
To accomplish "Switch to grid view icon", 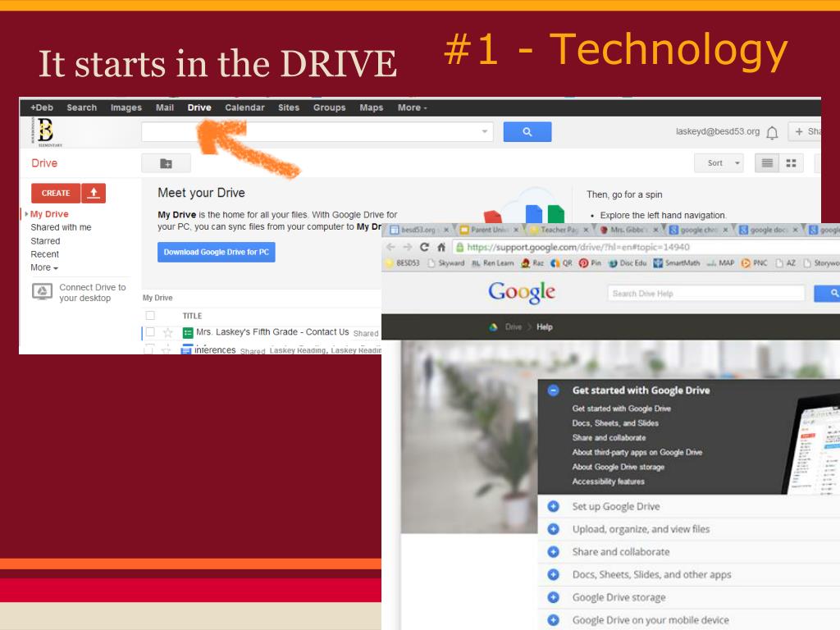I will click(x=791, y=163).
